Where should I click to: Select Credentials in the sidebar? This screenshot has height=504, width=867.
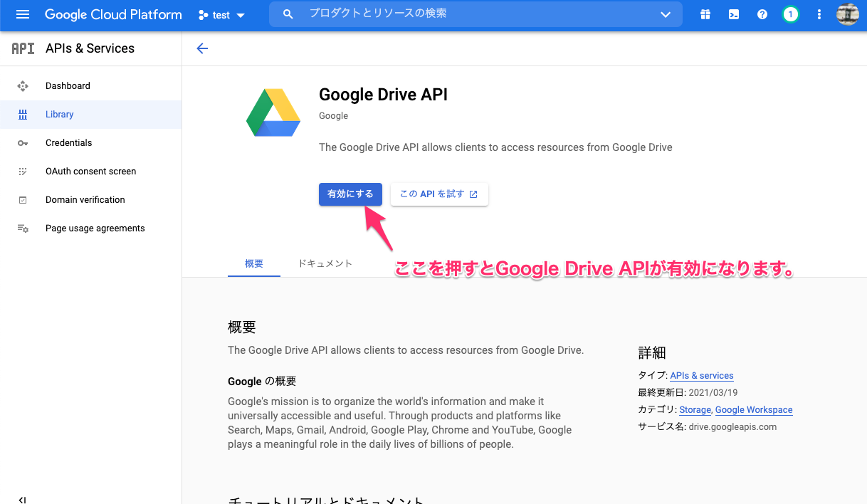[x=68, y=142]
